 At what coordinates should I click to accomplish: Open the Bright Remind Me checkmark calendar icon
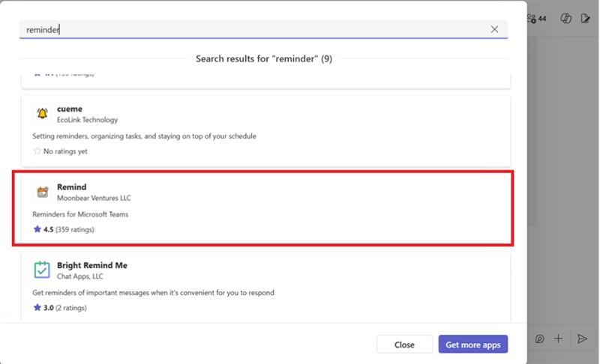42,270
